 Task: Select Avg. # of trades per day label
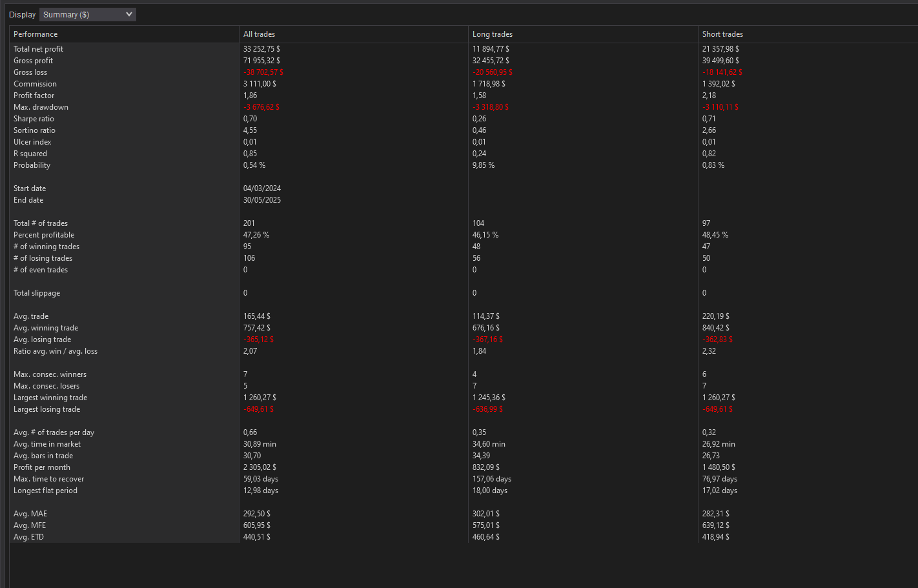tap(54, 432)
